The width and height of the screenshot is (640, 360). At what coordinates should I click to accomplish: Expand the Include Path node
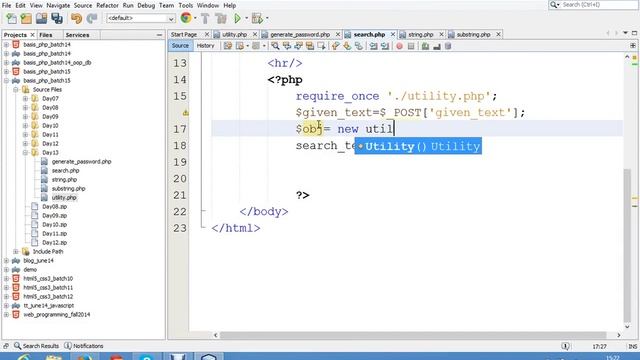[16, 252]
